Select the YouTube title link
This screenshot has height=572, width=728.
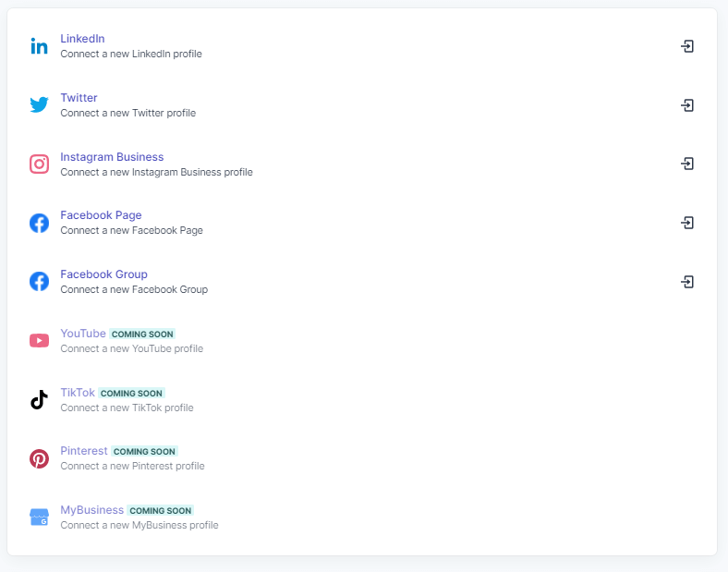click(83, 334)
